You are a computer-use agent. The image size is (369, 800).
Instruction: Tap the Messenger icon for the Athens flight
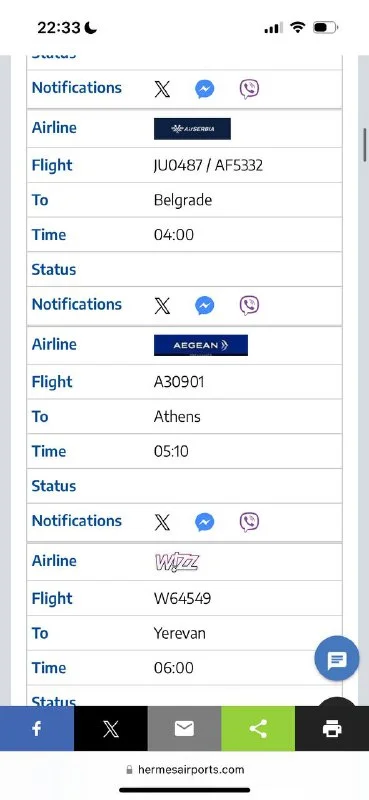point(205,522)
